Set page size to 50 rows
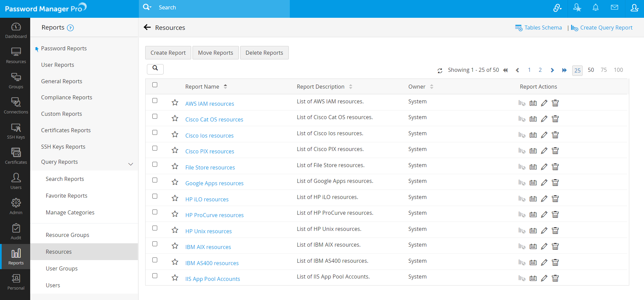 click(x=591, y=70)
